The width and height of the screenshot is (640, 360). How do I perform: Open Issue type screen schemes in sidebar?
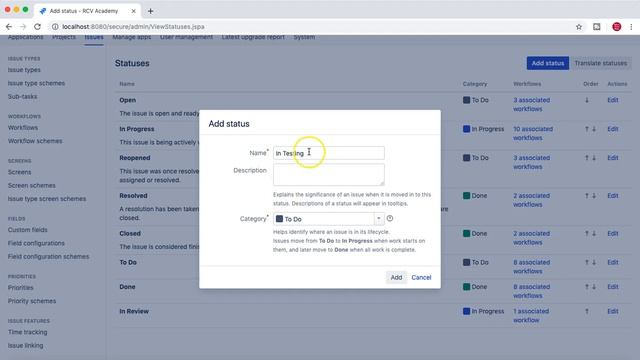47,199
